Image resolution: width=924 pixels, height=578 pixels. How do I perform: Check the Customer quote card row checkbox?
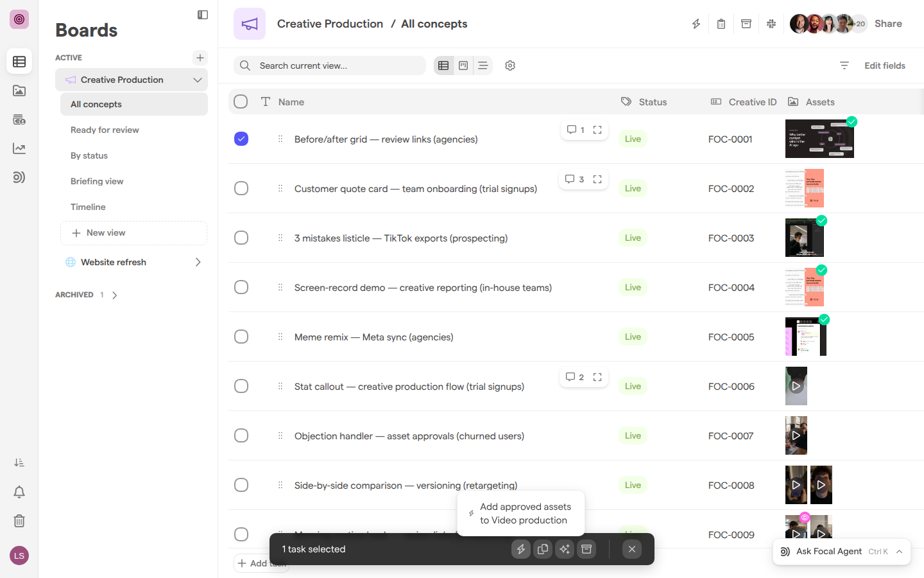click(x=241, y=188)
